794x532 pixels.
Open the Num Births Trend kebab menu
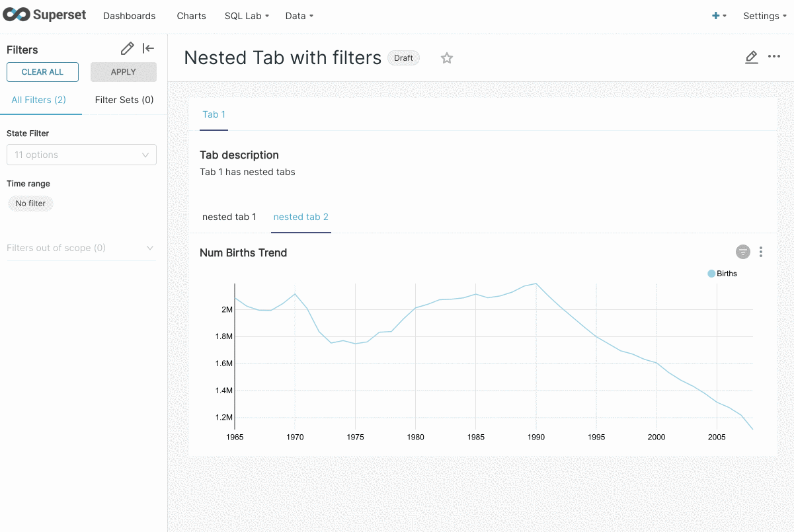point(760,252)
